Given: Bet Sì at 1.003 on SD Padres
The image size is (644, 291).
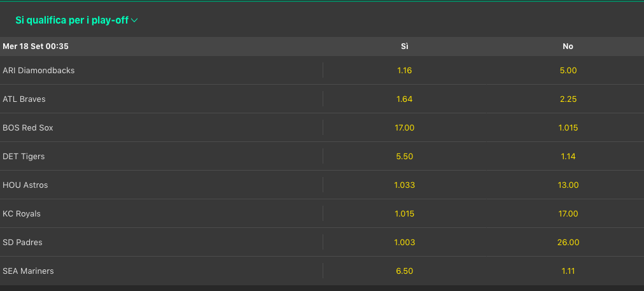Looking at the screenshot, I should pos(404,242).
